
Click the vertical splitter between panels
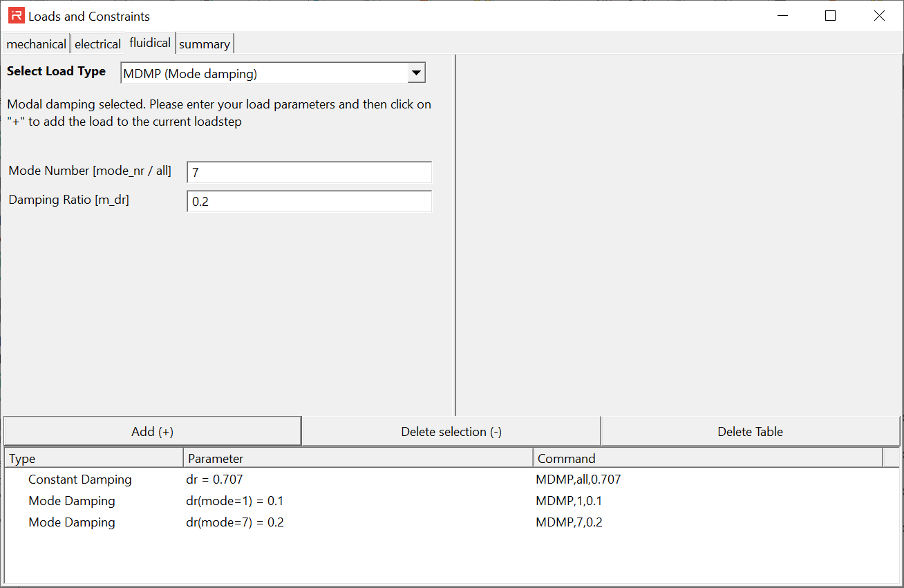point(455,235)
